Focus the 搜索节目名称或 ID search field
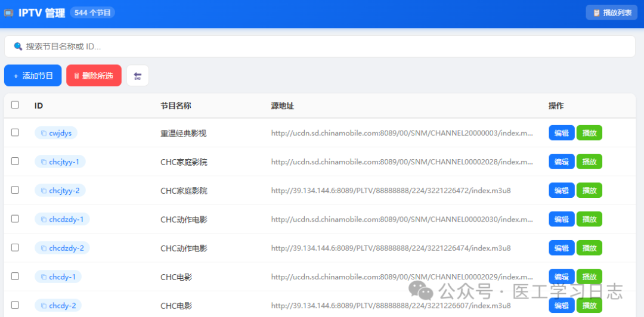The image size is (644, 317). (x=320, y=46)
